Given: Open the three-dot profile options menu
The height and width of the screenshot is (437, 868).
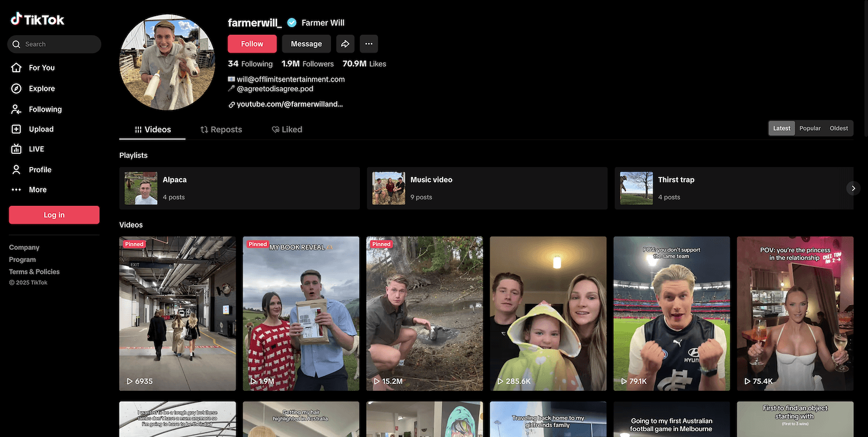Looking at the screenshot, I should click(369, 44).
